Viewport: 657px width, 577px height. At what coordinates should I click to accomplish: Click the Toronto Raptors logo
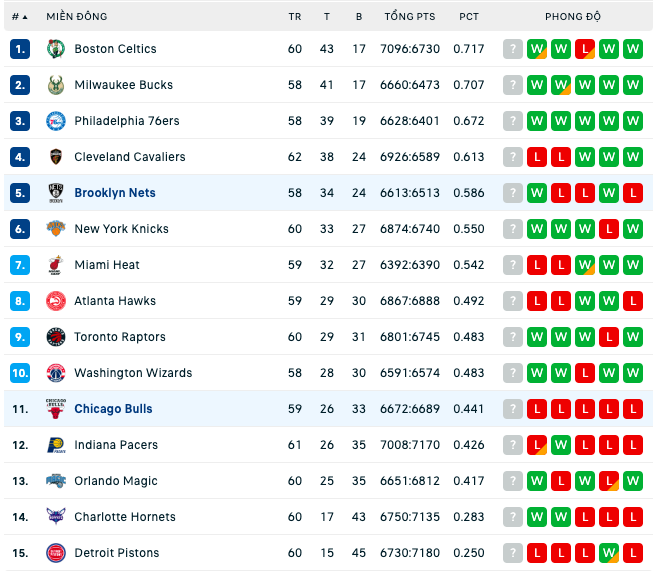(56, 337)
